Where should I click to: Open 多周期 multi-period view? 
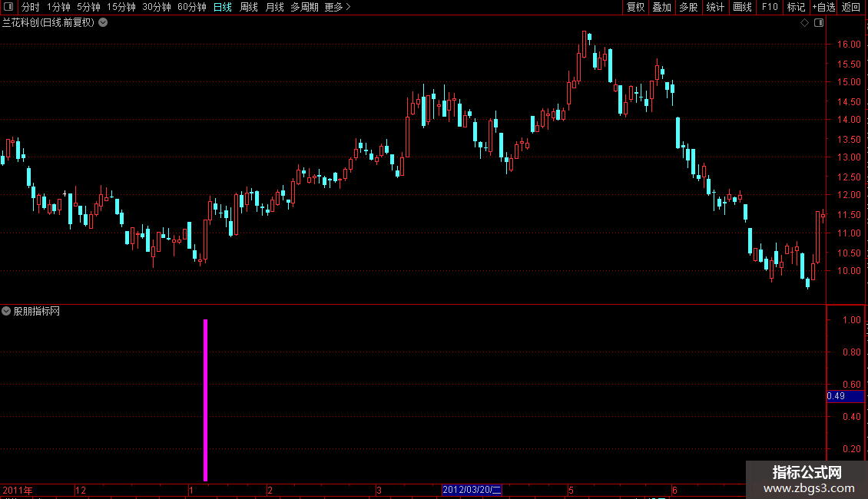304,7
